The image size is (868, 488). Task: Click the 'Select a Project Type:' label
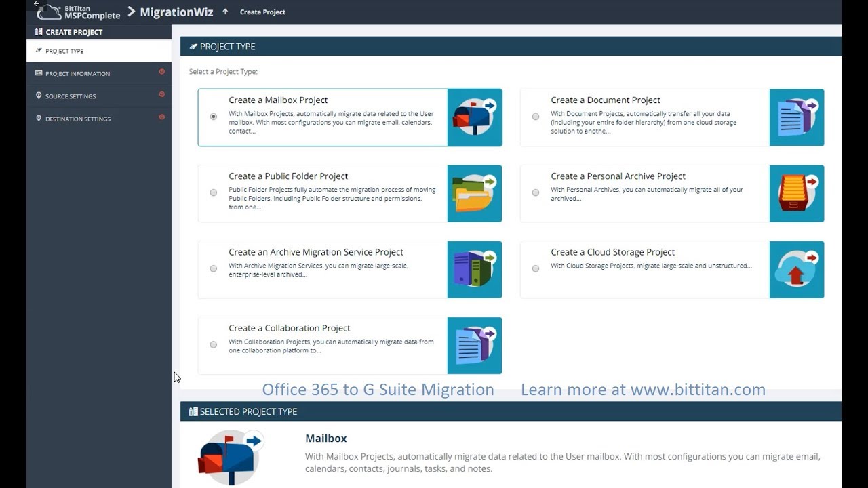tap(223, 71)
